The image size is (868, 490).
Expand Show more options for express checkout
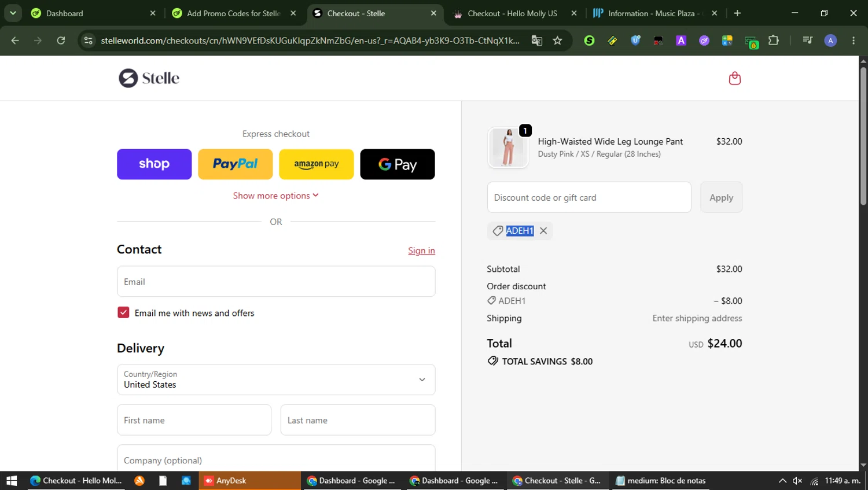[275, 196]
